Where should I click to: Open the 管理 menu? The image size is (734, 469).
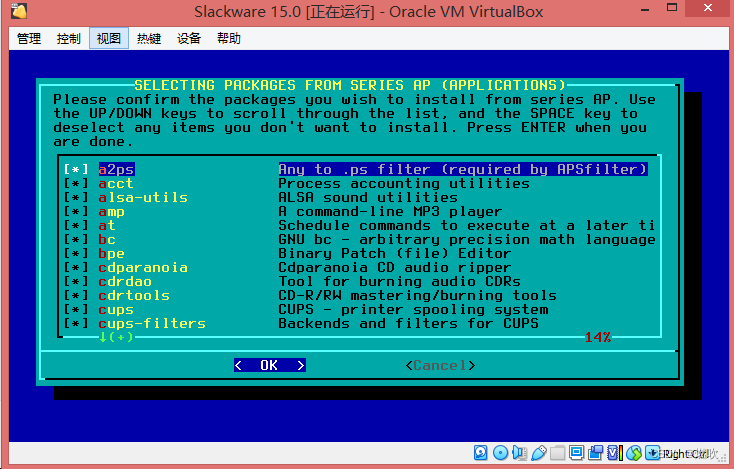[x=29, y=38]
